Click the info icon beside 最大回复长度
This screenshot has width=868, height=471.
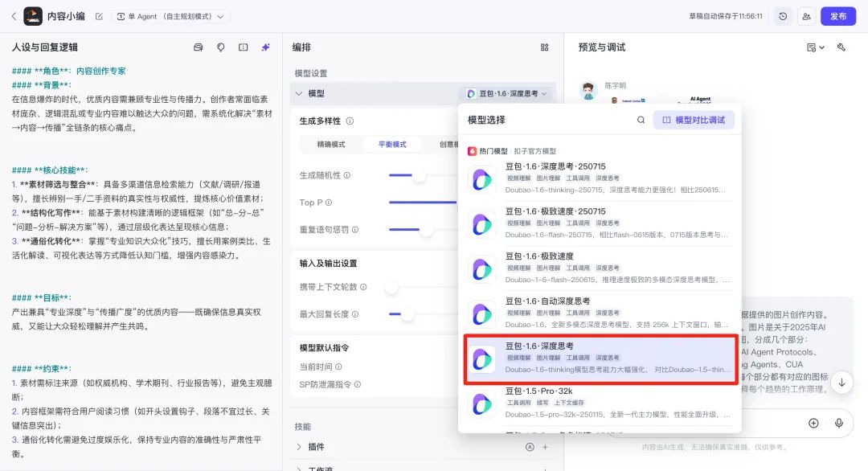click(355, 313)
